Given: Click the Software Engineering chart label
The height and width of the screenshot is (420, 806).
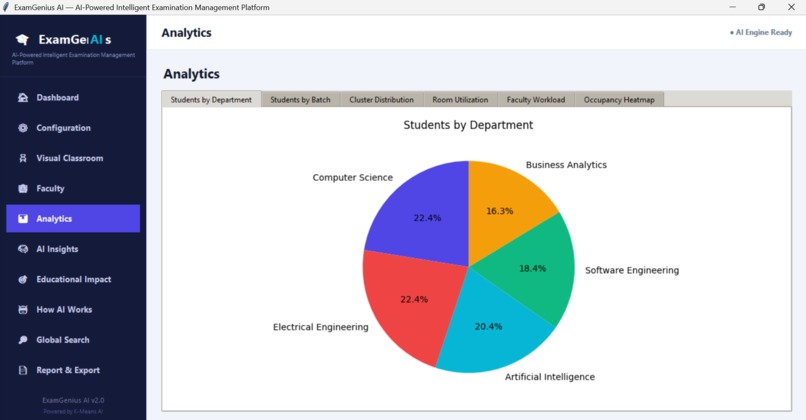Looking at the screenshot, I should point(632,270).
